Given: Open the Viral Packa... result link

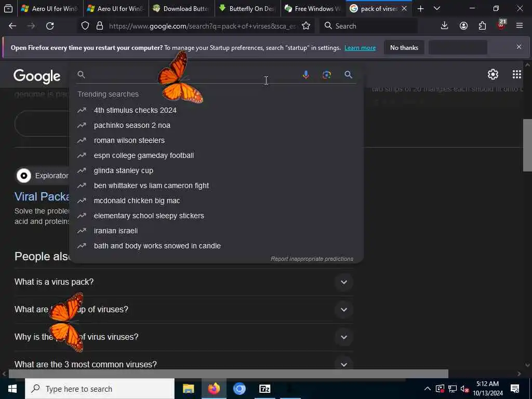Looking at the screenshot, I should (x=42, y=196).
